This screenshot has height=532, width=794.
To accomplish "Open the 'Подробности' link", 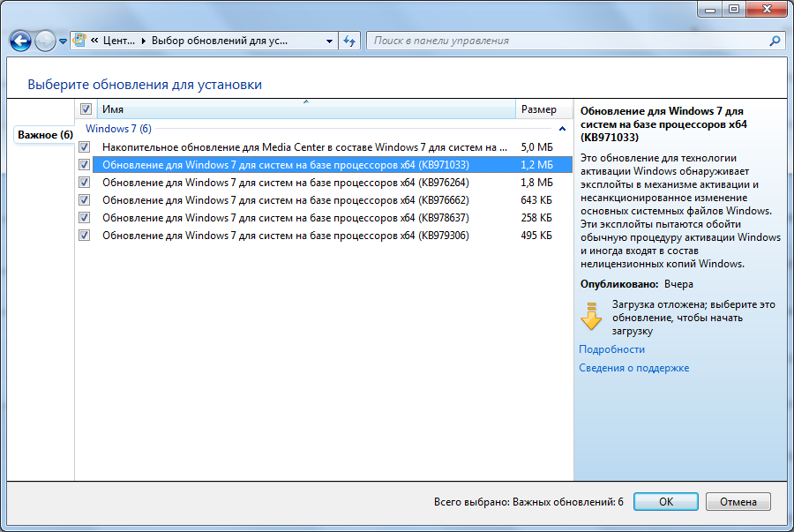I will point(611,349).
